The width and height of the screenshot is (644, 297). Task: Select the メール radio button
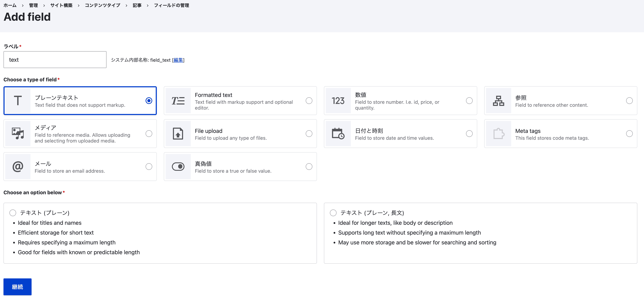click(149, 167)
